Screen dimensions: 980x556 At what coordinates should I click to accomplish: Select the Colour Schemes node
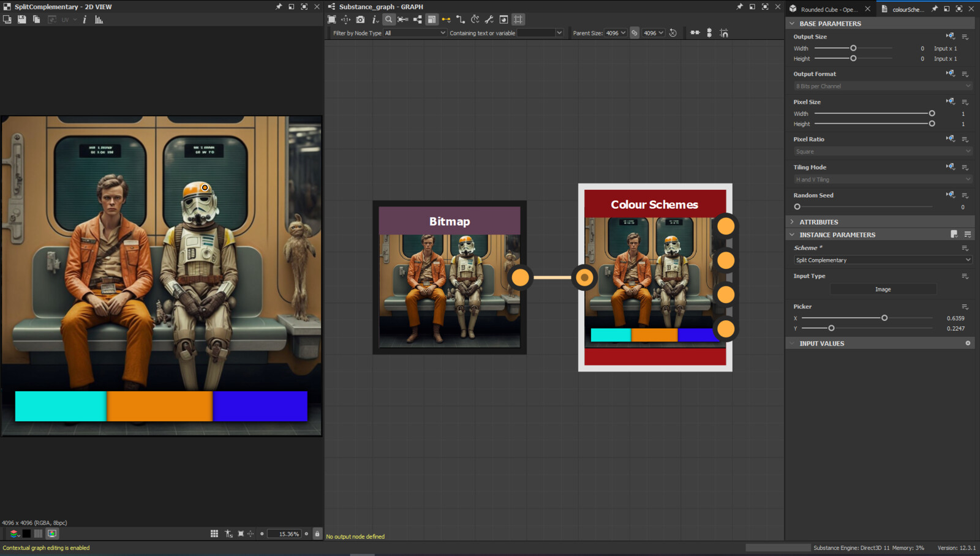[x=655, y=277]
